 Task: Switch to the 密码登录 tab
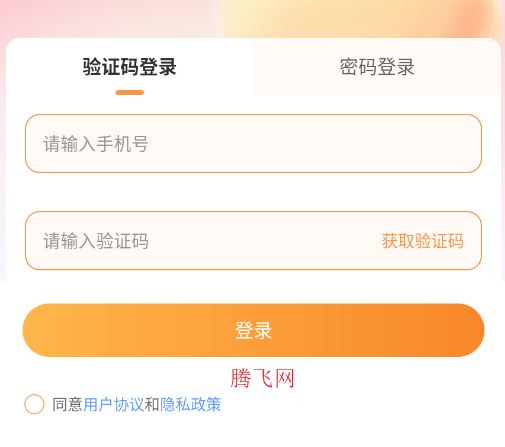(377, 67)
